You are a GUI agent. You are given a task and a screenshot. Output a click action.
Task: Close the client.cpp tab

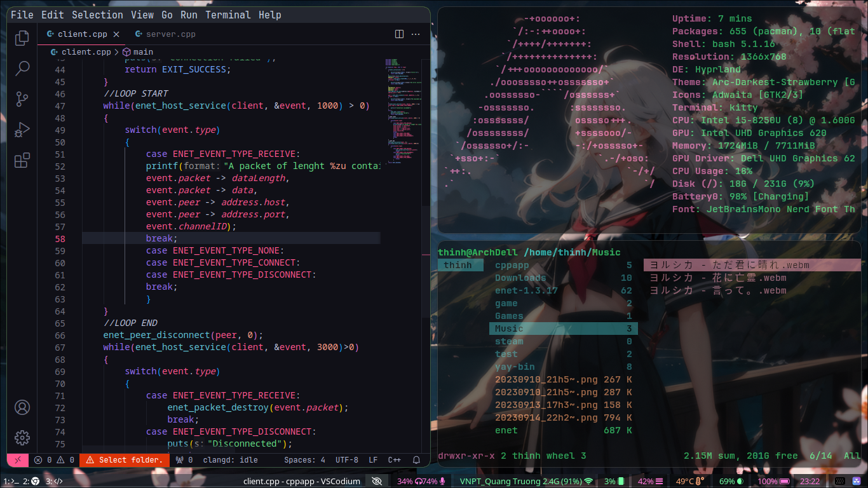116,34
